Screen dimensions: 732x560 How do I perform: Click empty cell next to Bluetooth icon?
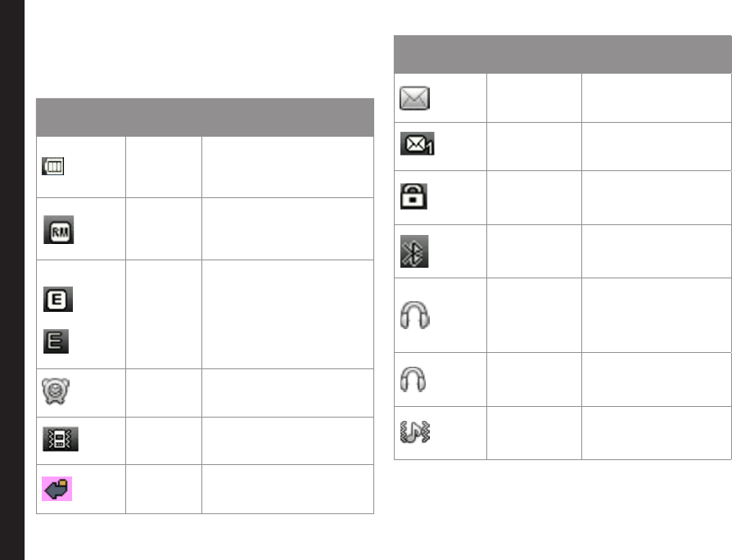click(534, 251)
